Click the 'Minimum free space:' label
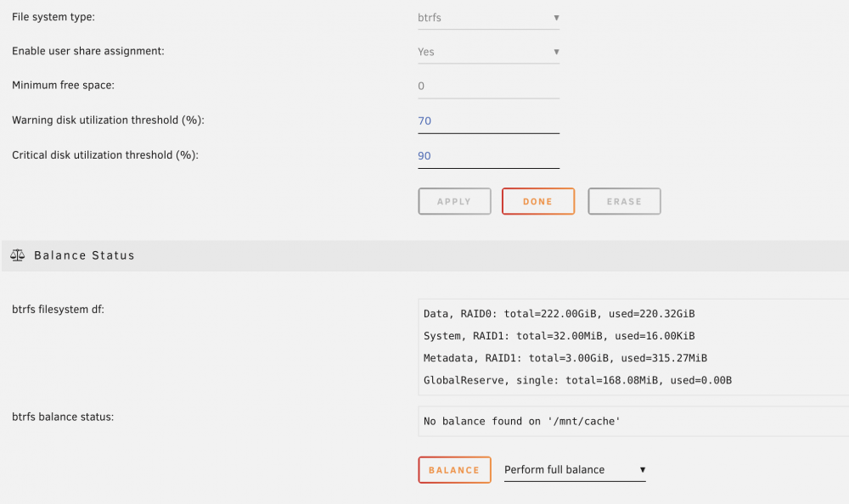 [x=64, y=85]
